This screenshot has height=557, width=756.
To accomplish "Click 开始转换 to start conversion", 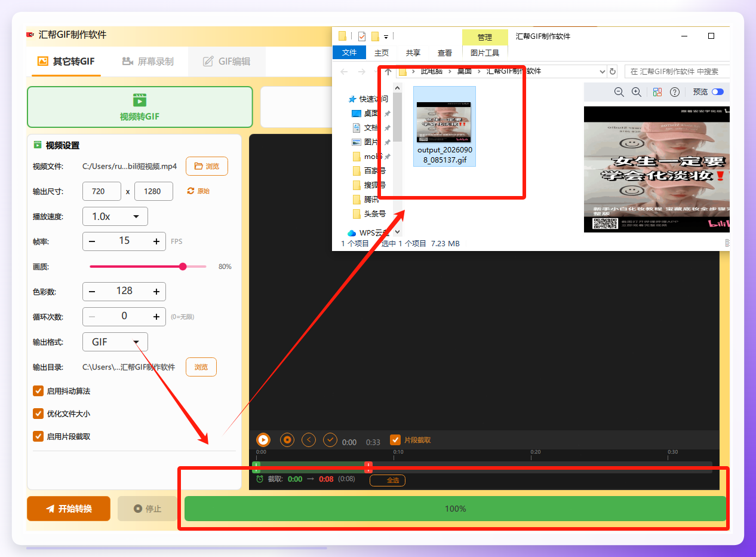I will click(x=69, y=509).
